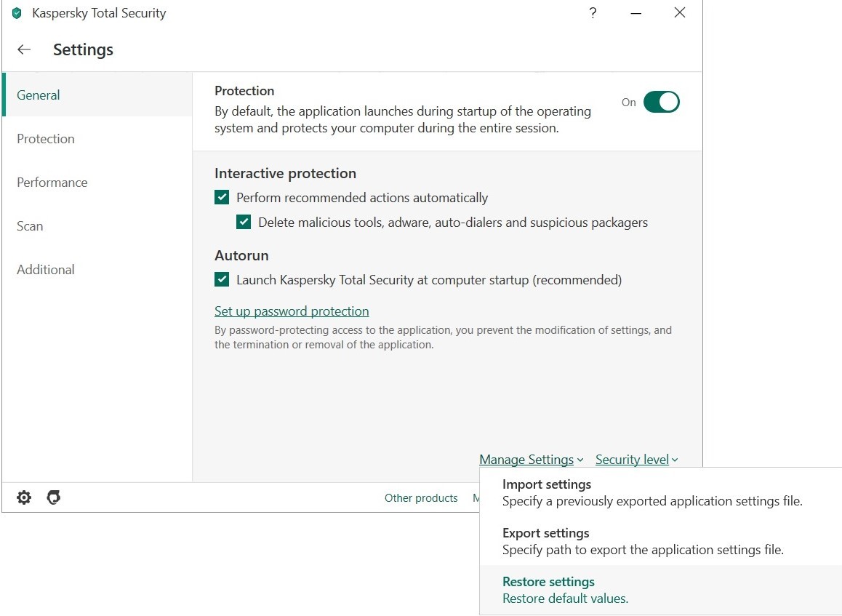Collapse the Manage Settings dropdown

531,460
